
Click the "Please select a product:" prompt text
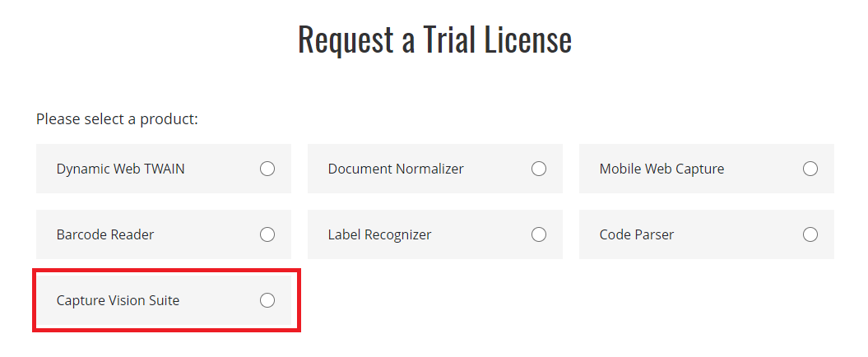[117, 119]
